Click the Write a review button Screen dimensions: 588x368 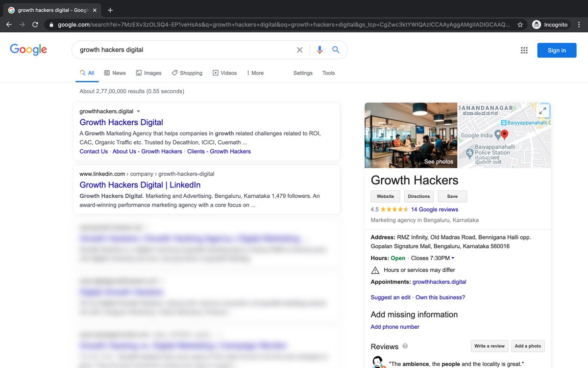pyautogui.click(x=490, y=346)
